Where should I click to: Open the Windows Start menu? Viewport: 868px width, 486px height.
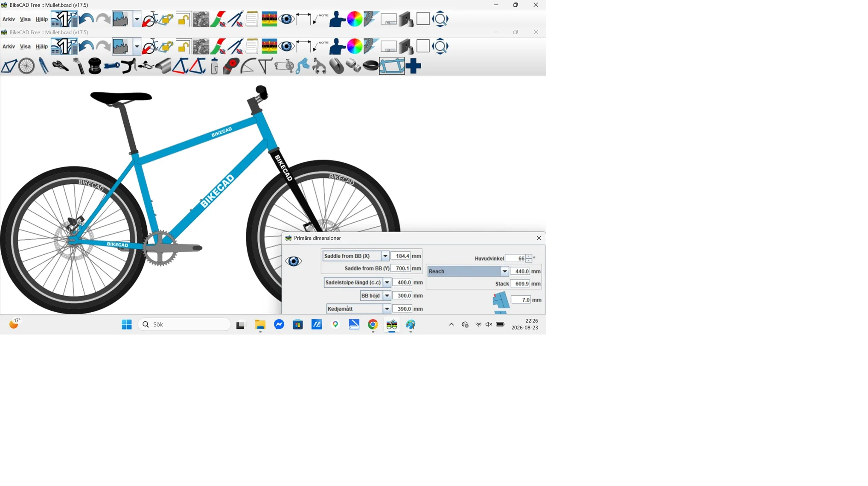[x=126, y=325]
